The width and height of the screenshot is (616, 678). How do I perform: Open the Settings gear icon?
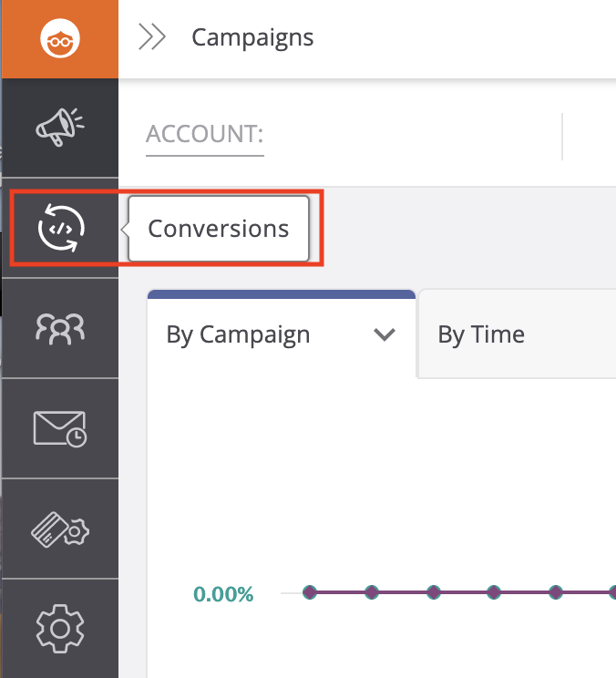[x=60, y=628]
